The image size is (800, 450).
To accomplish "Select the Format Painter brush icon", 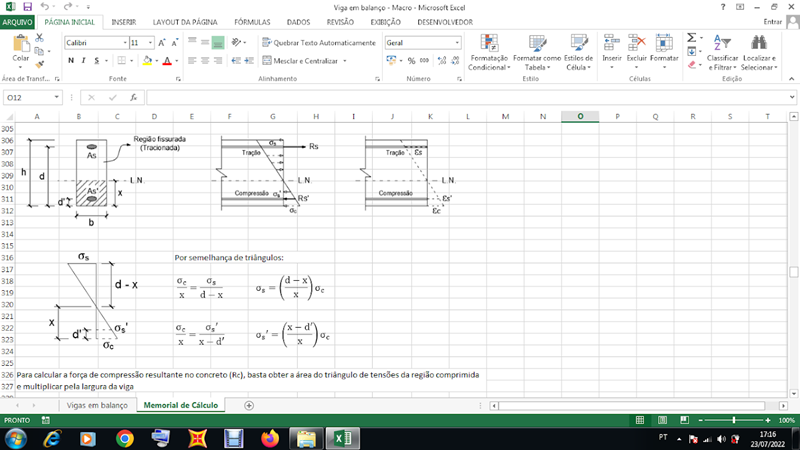I will 39,64.
